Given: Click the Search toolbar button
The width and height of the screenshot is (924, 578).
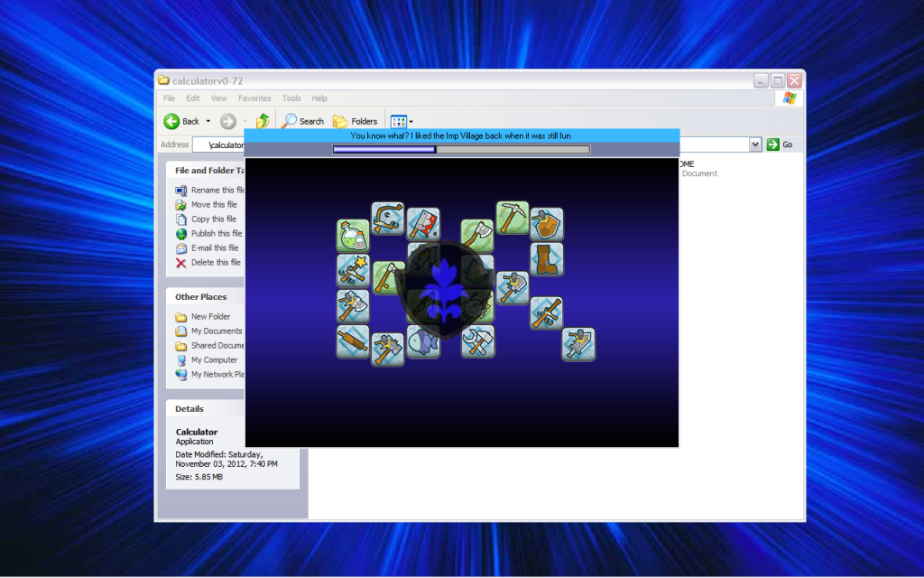Looking at the screenshot, I should pos(303,122).
